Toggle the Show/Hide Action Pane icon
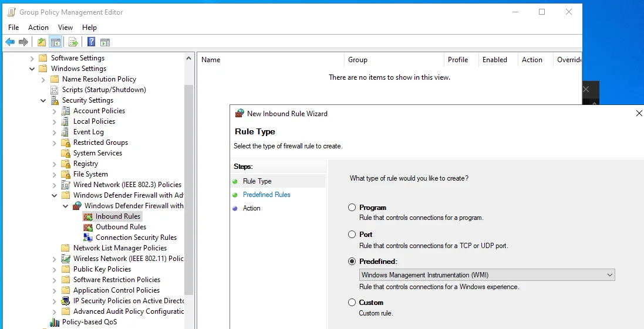The width and height of the screenshot is (644, 329). (x=105, y=42)
